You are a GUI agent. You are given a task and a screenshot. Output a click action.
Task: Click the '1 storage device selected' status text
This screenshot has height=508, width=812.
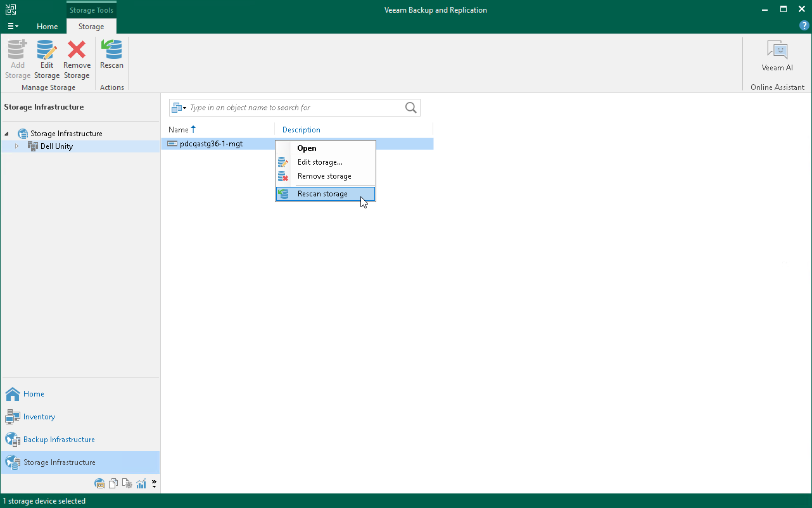coord(44,501)
